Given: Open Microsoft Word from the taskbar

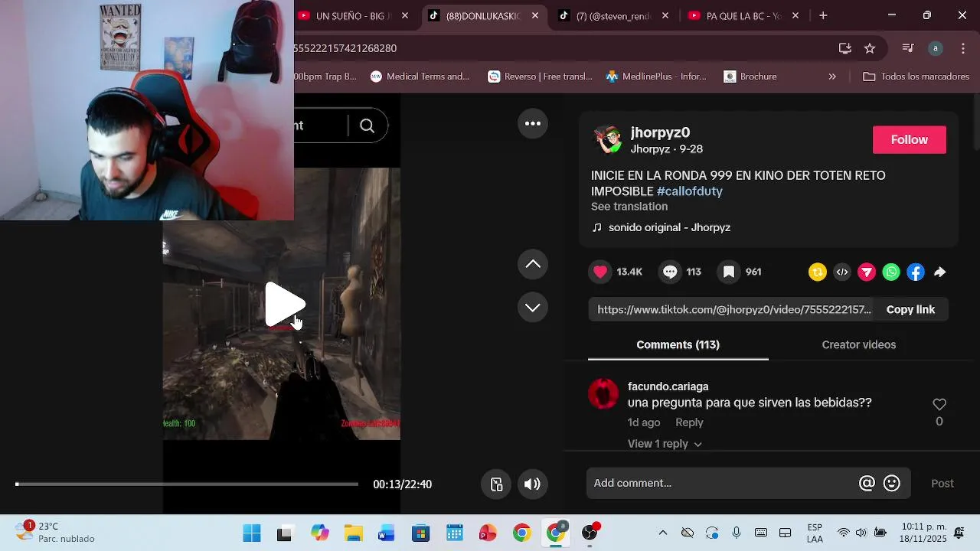Looking at the screenshot, I should (387, 533).
